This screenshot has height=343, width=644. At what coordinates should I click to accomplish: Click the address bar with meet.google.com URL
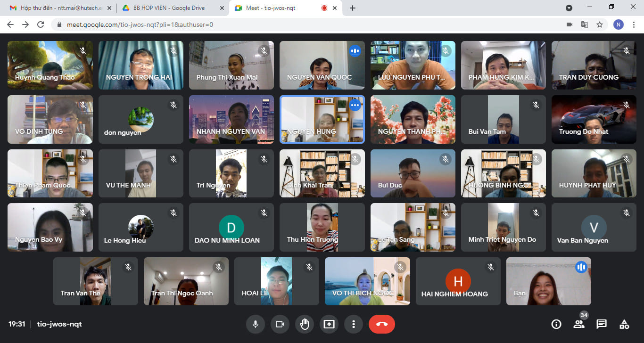tap(306, 24)
